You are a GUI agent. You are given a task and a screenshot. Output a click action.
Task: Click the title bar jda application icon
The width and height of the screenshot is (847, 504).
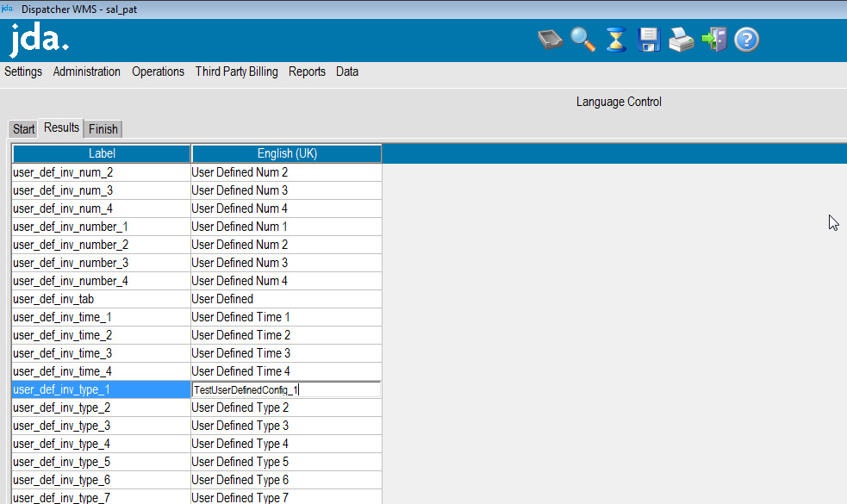[x=8, y=9]
